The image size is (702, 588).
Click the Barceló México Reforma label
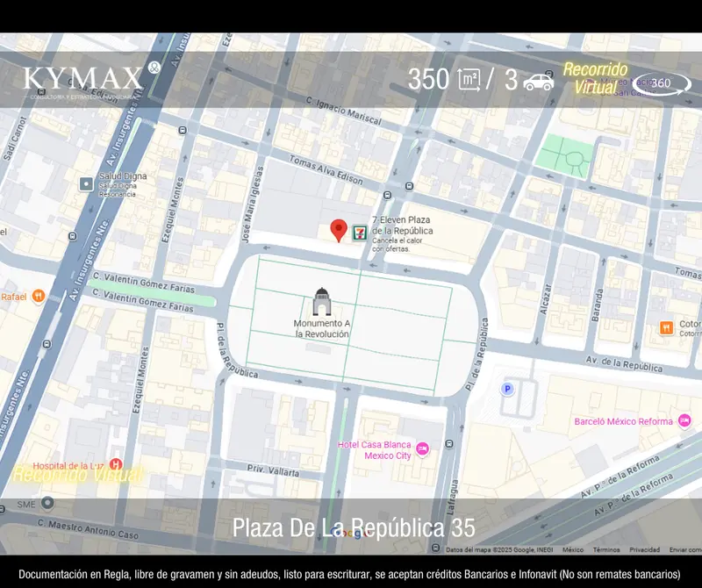623,421
